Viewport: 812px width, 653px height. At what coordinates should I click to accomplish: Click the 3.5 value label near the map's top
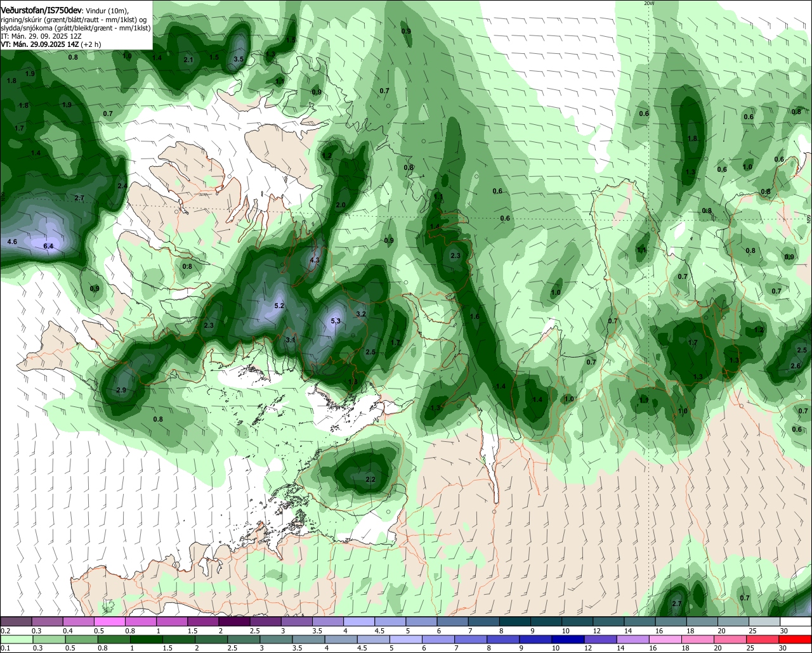tap(239, 59)
